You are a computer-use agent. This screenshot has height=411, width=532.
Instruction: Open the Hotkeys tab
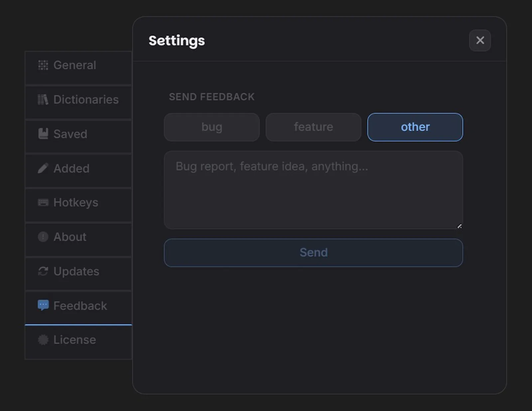coord(78,205)
